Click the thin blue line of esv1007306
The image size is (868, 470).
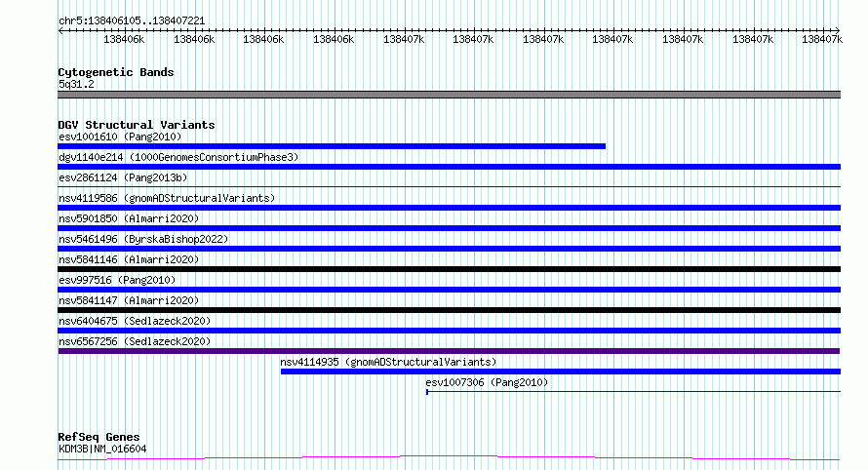[633, 392]
